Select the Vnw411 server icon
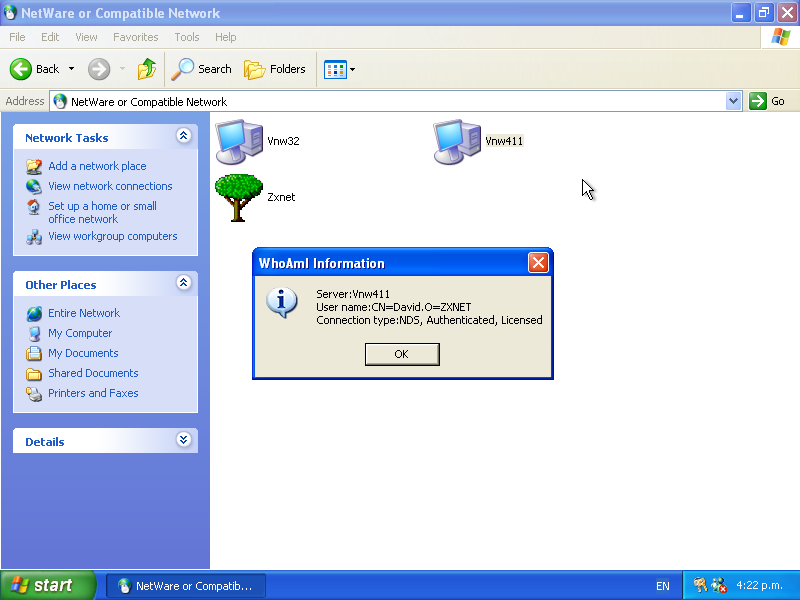800x600 pixels. (457, 142)
